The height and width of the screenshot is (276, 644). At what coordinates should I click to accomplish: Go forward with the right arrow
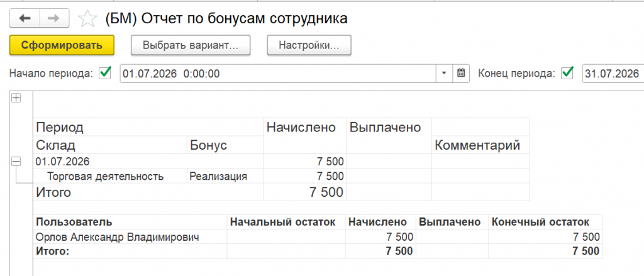click(x=55, y=19)
